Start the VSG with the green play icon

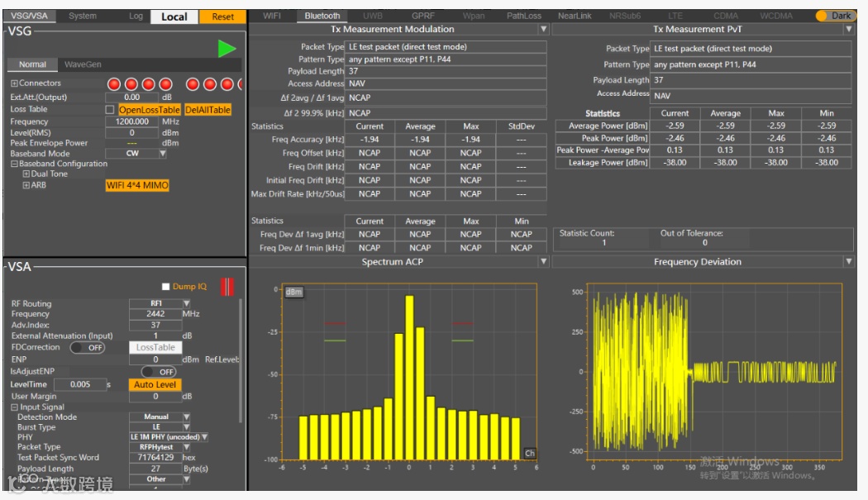[227, 49]
